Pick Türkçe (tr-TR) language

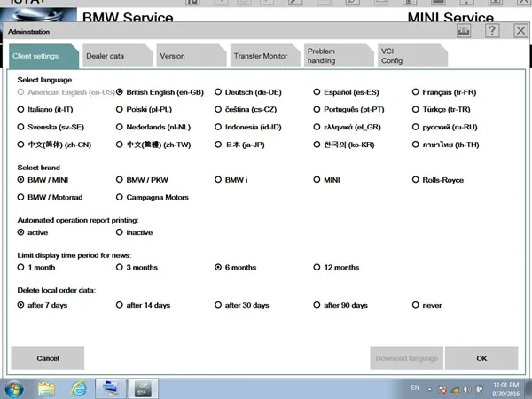tap(441, 110)
